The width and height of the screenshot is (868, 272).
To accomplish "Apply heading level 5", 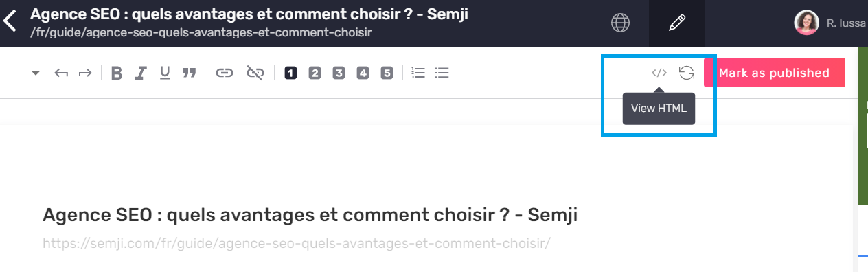I will (387, 73).
